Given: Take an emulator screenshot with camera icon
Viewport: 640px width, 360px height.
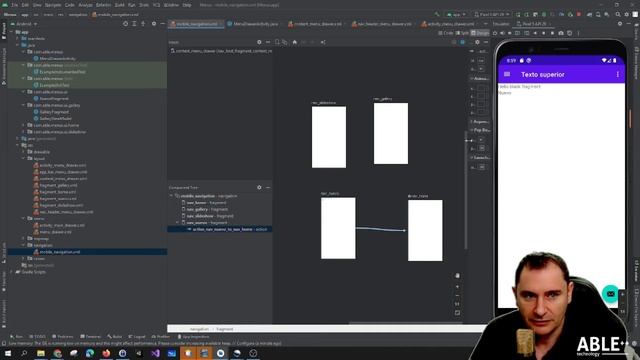Looking at the screenshot, I should (x=561, y=33).
